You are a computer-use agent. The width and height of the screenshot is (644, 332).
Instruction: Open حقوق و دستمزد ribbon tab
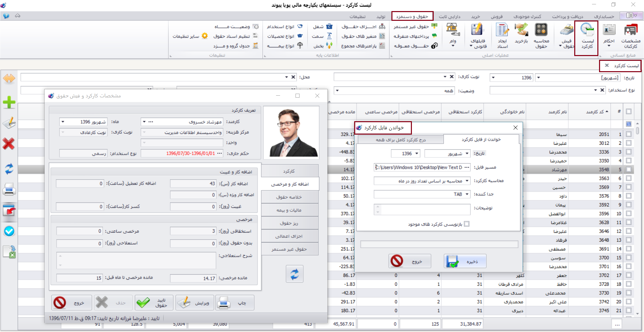pos(412,16)
